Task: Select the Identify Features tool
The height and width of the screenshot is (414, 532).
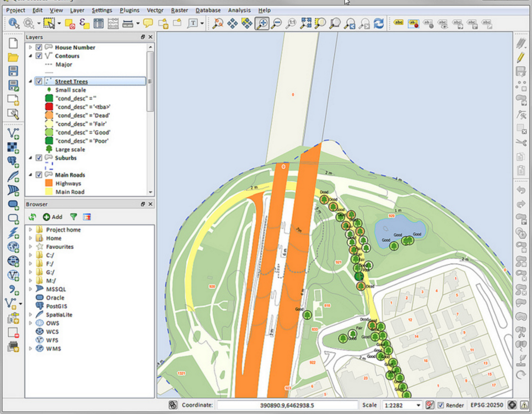Action: tap(13, 23)
